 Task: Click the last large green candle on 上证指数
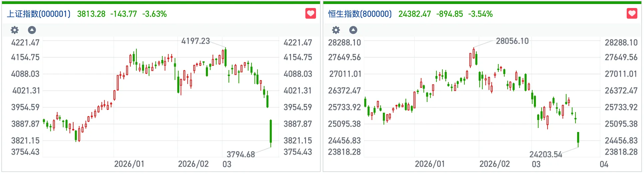tap(271, 132)
